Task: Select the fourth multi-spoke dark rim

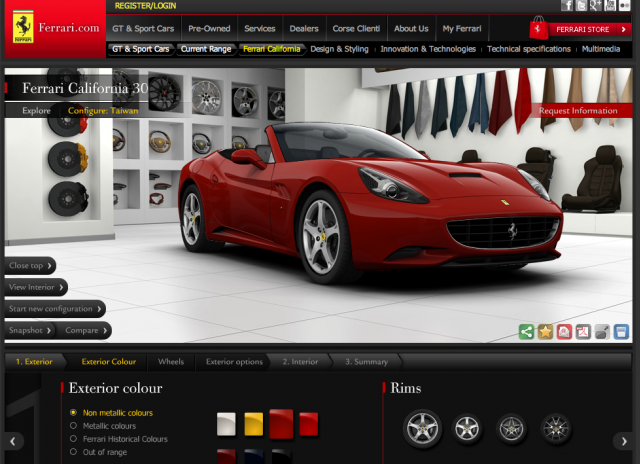Action: click(556, 429)
